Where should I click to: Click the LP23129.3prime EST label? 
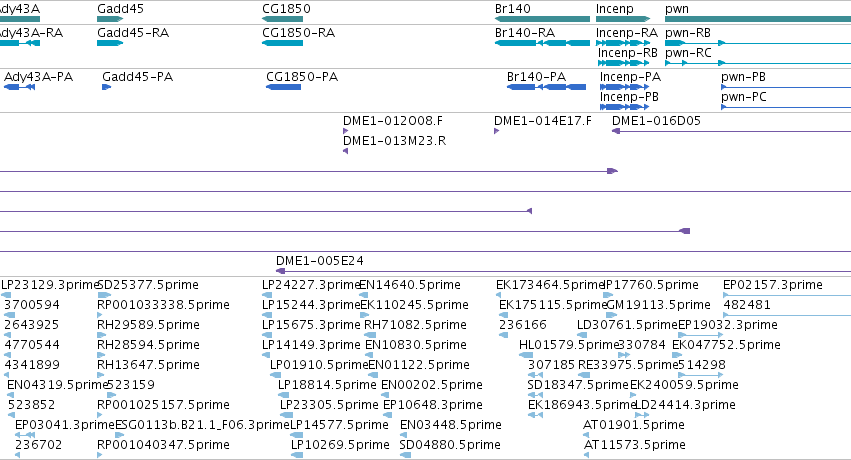(50, 285)
